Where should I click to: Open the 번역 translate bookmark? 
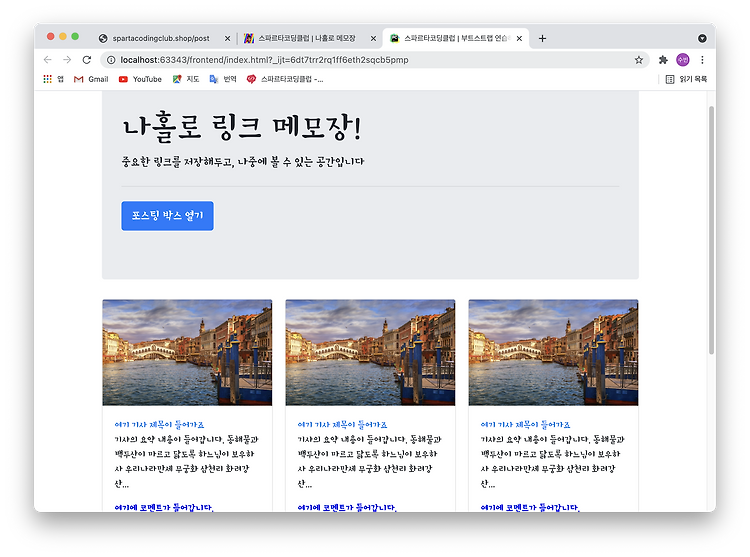[223, 79]
